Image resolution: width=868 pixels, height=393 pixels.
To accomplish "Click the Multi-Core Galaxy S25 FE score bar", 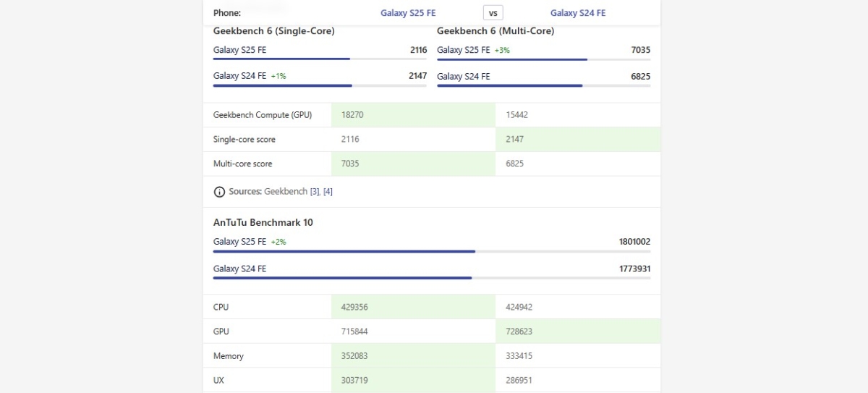I will pos(544,59).
